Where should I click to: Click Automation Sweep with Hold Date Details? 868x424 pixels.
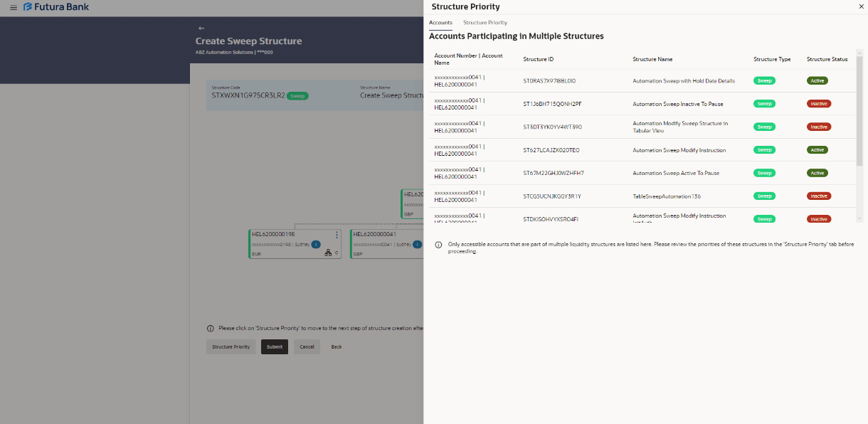[x=684, y=80]
